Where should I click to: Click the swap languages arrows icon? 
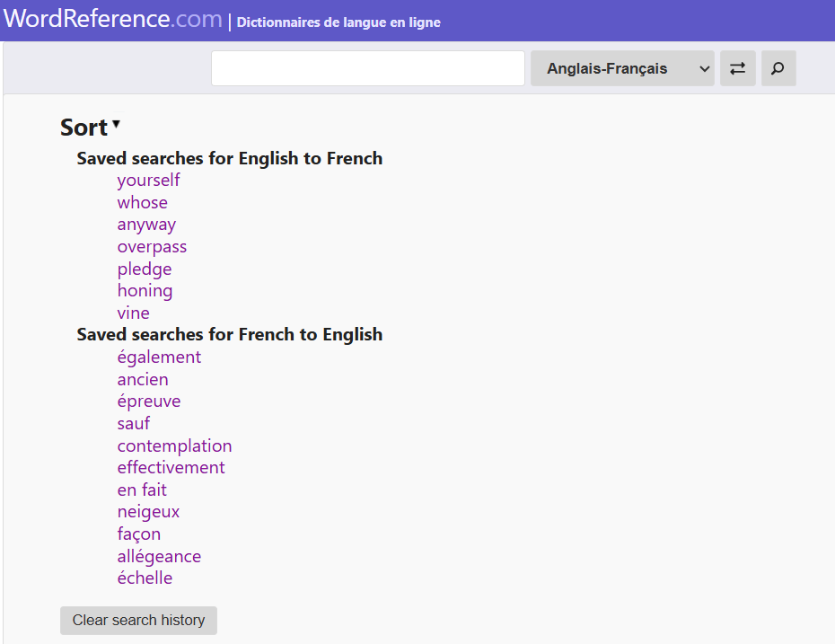tap(737, 68)
